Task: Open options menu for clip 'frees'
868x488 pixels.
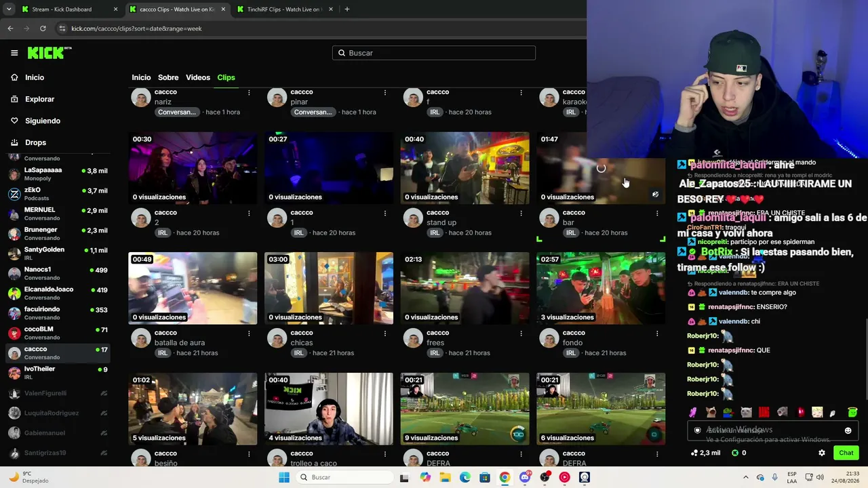Action: coord(521,333)
